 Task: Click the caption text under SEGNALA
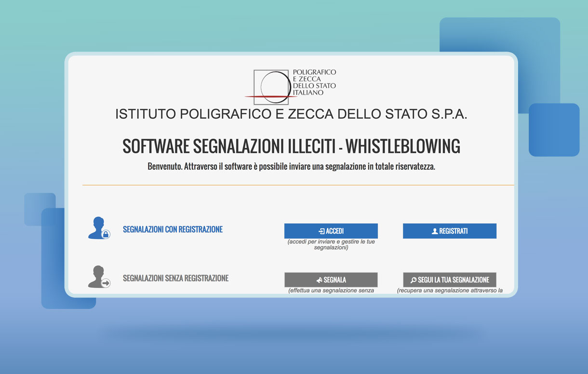tap(331, 291)
